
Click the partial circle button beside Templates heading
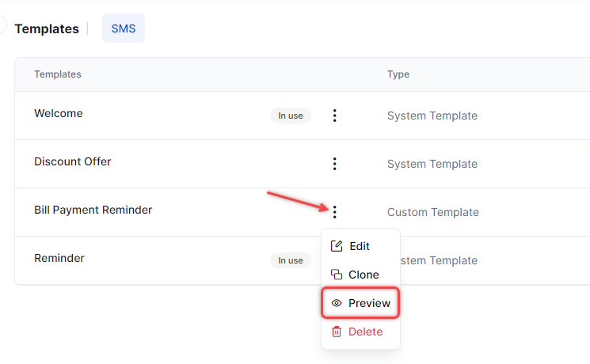(2, 25)
